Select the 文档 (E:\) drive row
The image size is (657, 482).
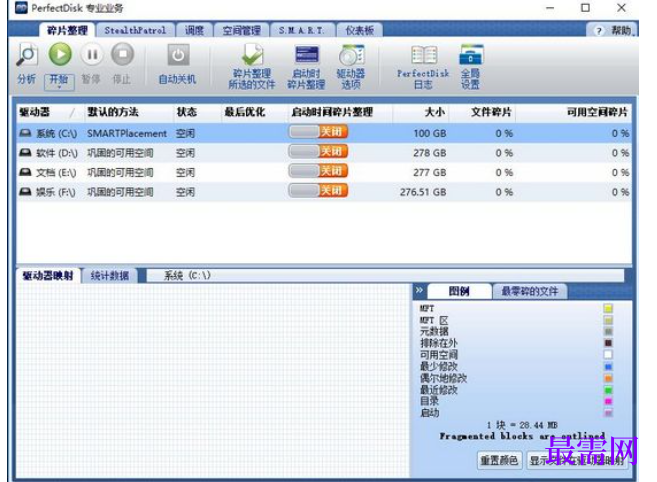(x=324, y=172)
